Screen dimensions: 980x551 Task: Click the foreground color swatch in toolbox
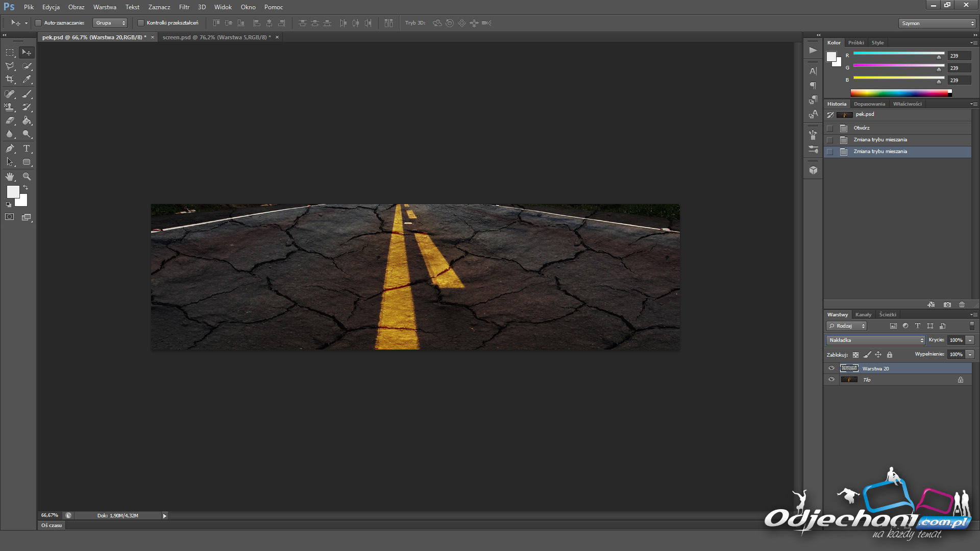pos(13,192)
